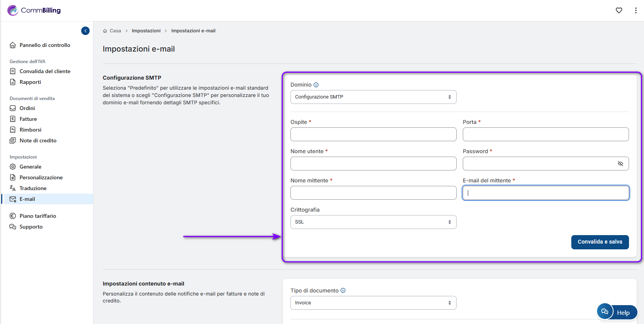Click the Casa home breadcrumb icon
Viewport: 644px width, 324px height.
[x=105, y=31]
